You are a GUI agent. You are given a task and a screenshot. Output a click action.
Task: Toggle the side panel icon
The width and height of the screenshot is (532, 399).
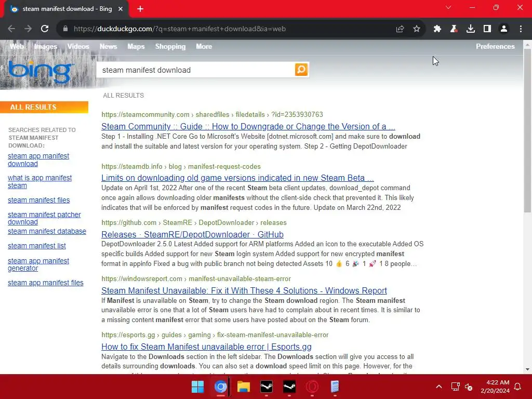point(487,29)
